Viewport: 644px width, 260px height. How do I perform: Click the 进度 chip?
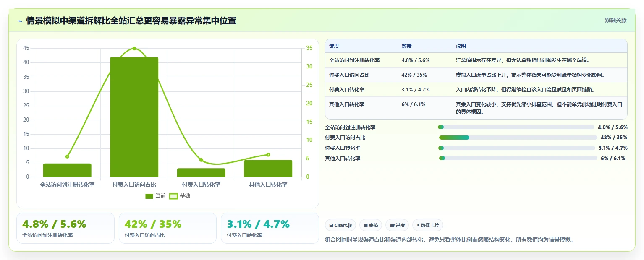(x=397, y=225)
